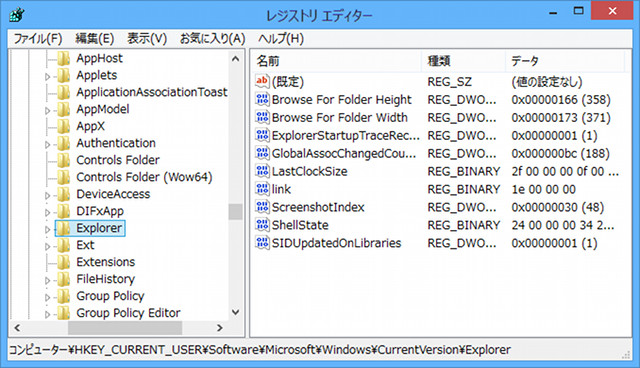Sort values by 種類 column header
This screenshot has width=640, height=368.
click(464, 61)
